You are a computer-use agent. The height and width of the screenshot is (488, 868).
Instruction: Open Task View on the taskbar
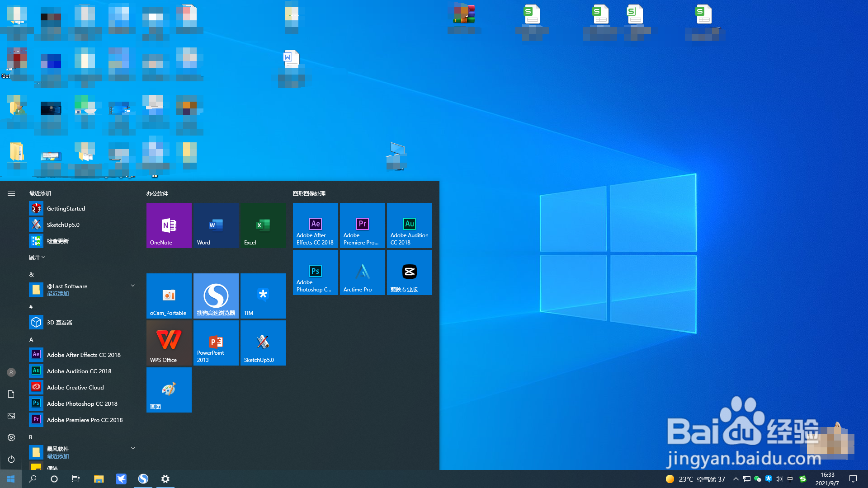coord(76,479)
